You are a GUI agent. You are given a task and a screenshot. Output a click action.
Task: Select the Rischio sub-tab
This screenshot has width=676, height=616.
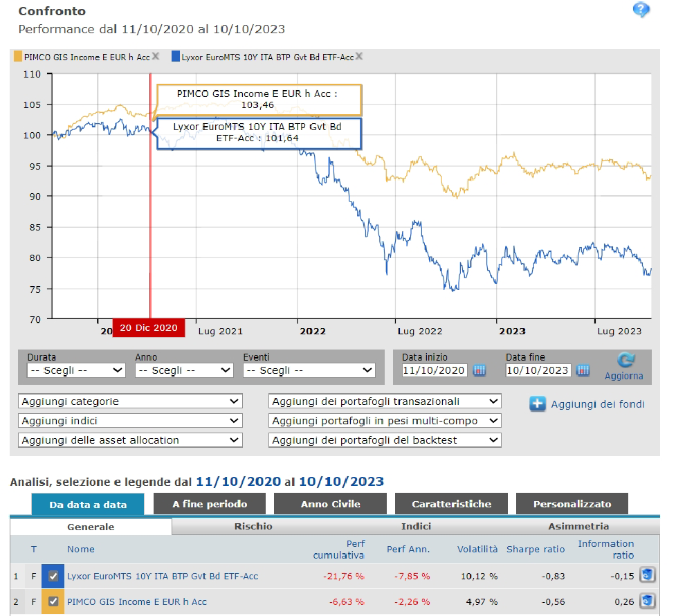coord(253,526)
